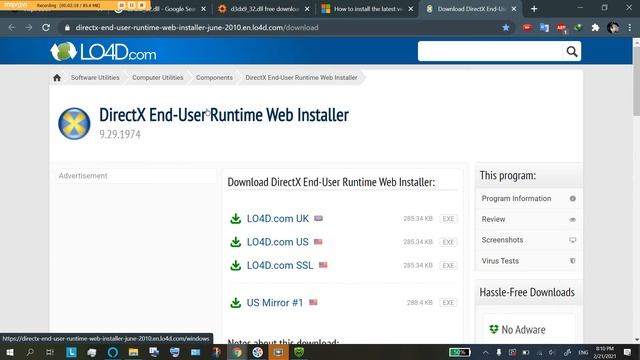
Task: Download from the LO4D.com US link
Action: [278, 242]
